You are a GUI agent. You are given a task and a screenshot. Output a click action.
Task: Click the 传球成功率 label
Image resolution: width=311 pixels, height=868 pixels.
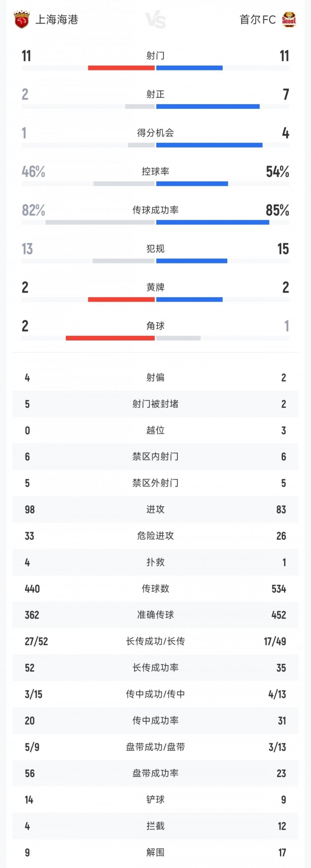tap(155, 210)
